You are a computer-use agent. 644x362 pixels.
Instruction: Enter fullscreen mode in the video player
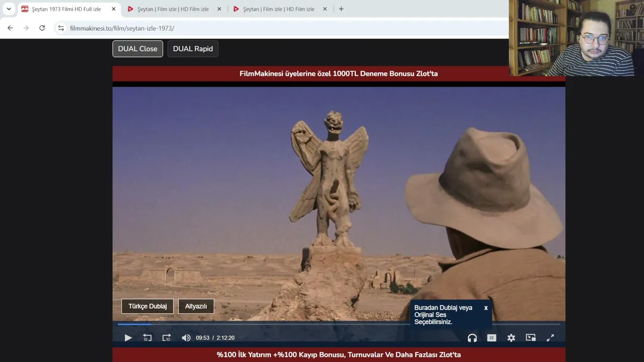[x=550, y=338]
